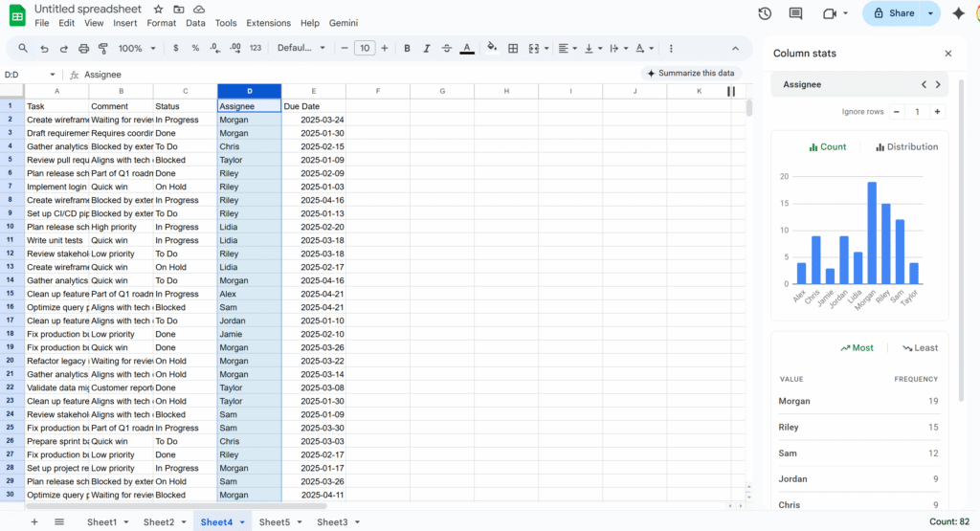Switch to the Sheet5 tab
The width and height of the screenshot is (980, 531).
pyautogui.click(x=274, y=522)
